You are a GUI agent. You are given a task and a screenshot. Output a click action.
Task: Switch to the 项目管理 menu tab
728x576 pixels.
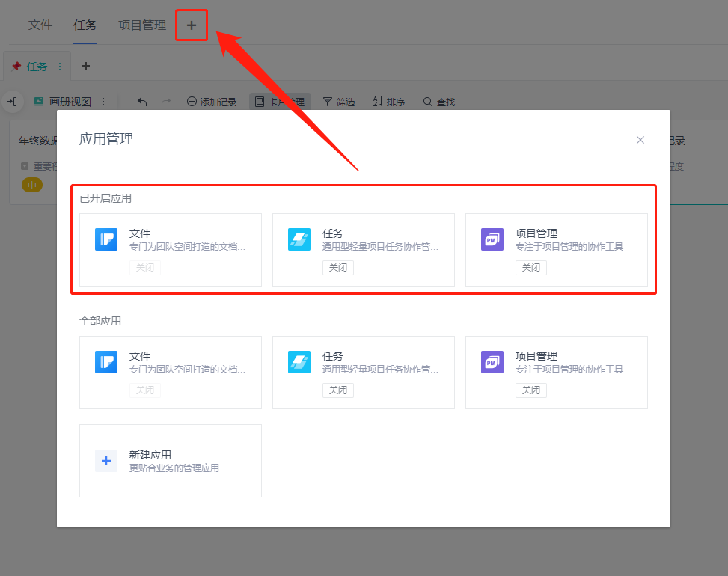coord(141,24)
